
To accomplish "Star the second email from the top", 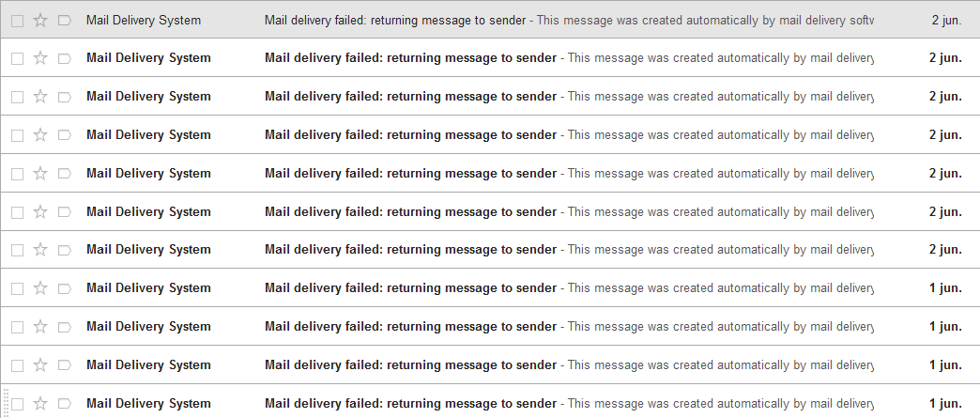I will (x=40, y=58).
